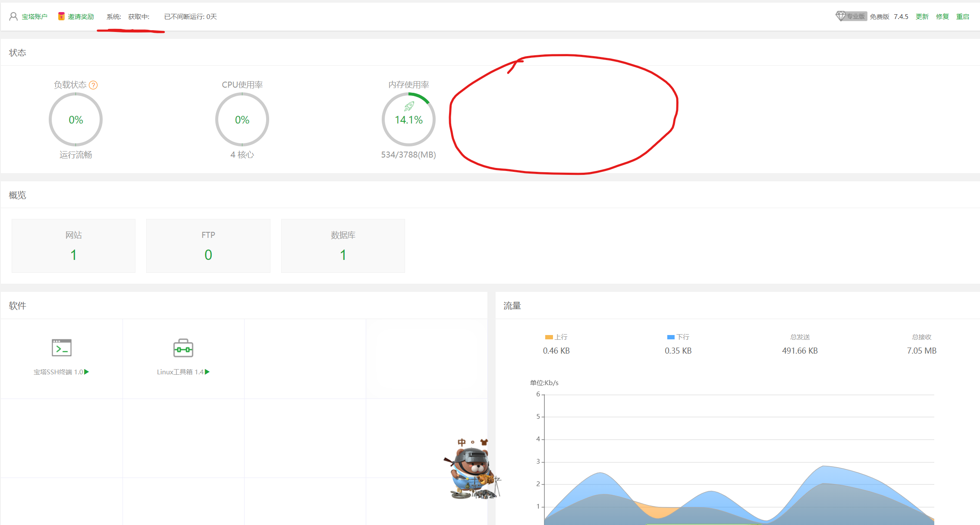Click the 更新 link
The height and width of the screenshot is (525, 980).
tap(922, 16)
